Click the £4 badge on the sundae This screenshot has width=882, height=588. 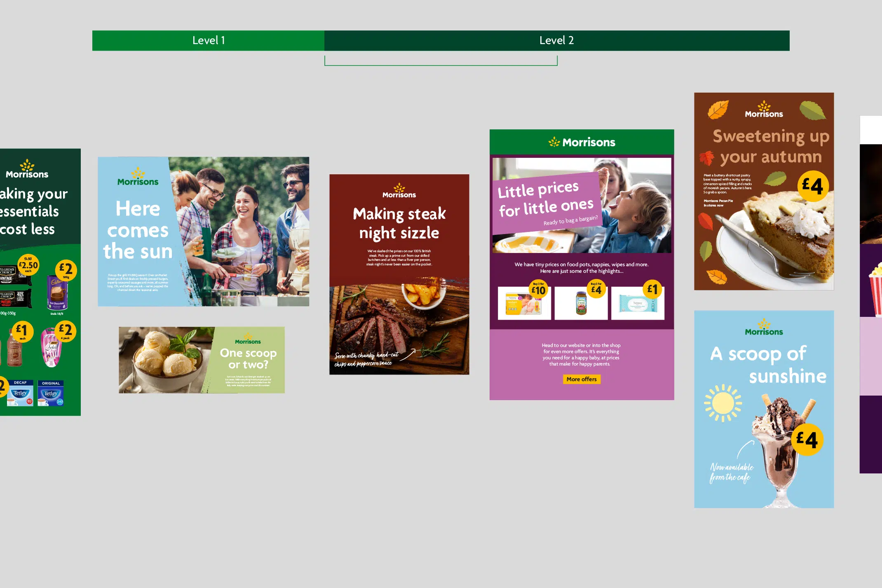click(807, 439)
